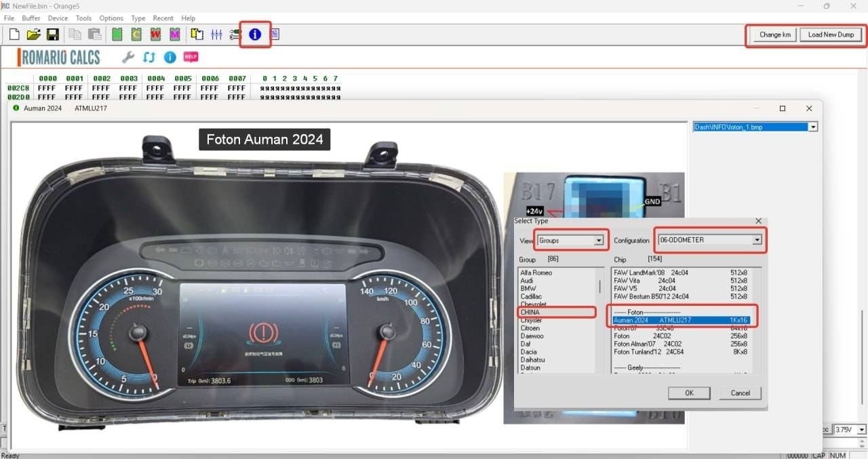
Task: Expand the Configuration 06-ODOMETER dropdown
Action: click(757, 240)
